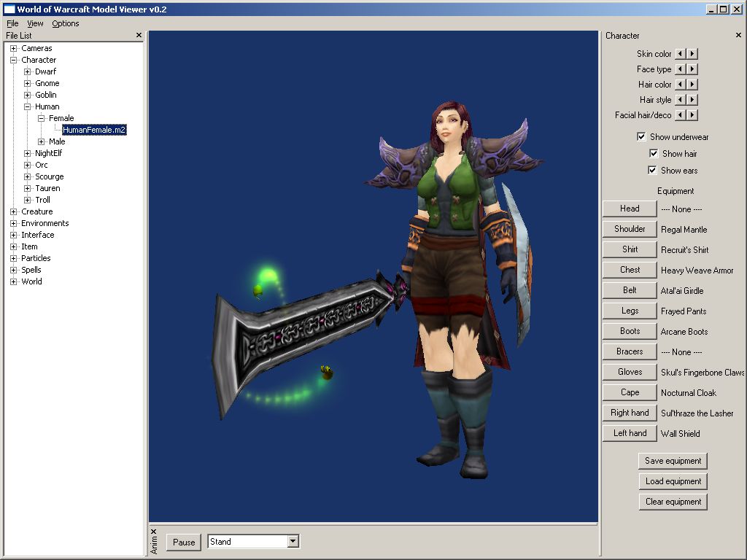Expand the NightElf tree node

click(27, 153)
